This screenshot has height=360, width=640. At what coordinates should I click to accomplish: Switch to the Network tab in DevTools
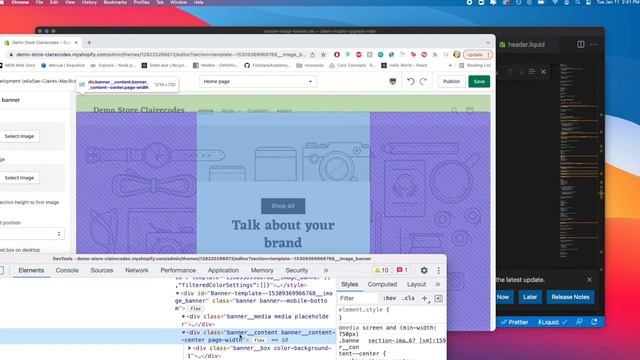tap(137, 270)
